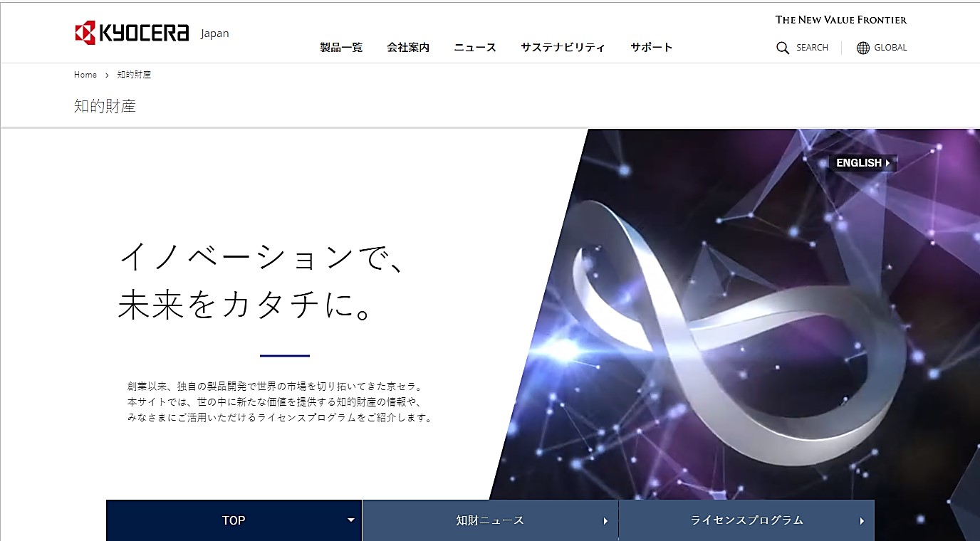Open search via magnifier icon
980x541 pixels.
783,48
